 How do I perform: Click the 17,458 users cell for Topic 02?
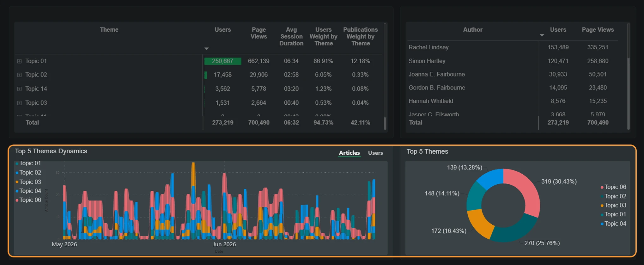[x=223, y=75]
